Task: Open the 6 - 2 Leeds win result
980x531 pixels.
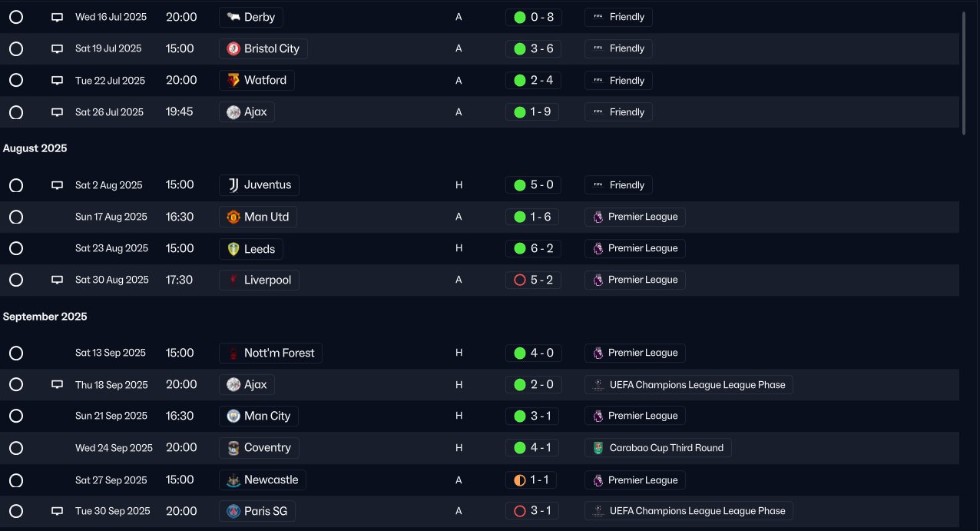Action: click(x=533, y=248)
